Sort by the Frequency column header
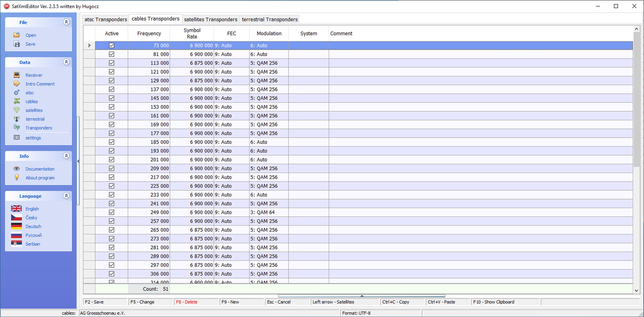Image resolution: width=644 pixels, height=317 pixels. click(x=149, y=33)
